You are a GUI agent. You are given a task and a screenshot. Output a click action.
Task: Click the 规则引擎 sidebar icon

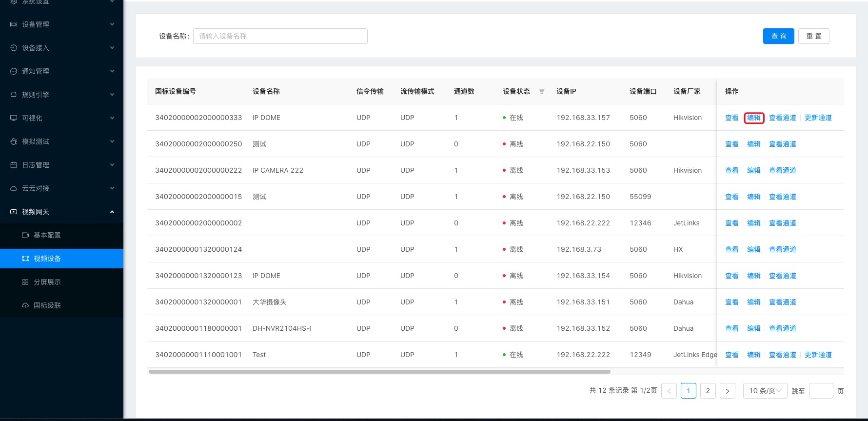coord(14,95)
